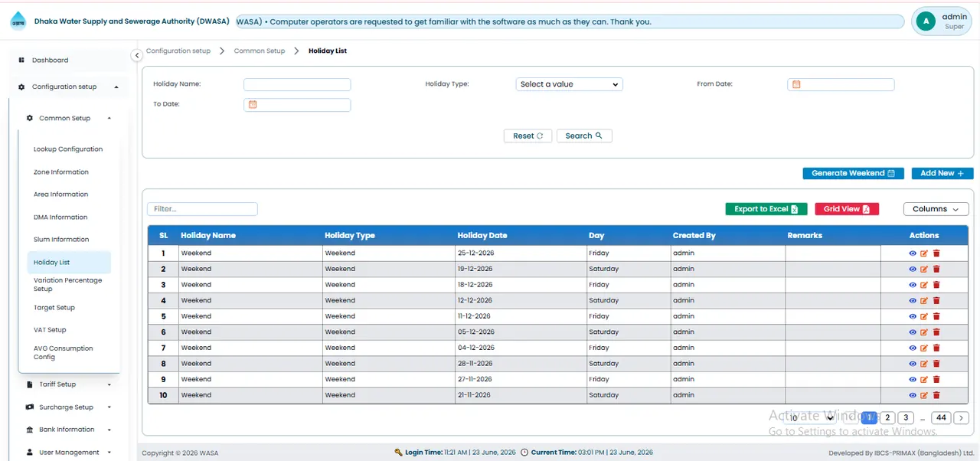This screenshot has height=461, width=980.
Task: Delete the holiday dated 11-12-2026
Action: tap(936, 316)
